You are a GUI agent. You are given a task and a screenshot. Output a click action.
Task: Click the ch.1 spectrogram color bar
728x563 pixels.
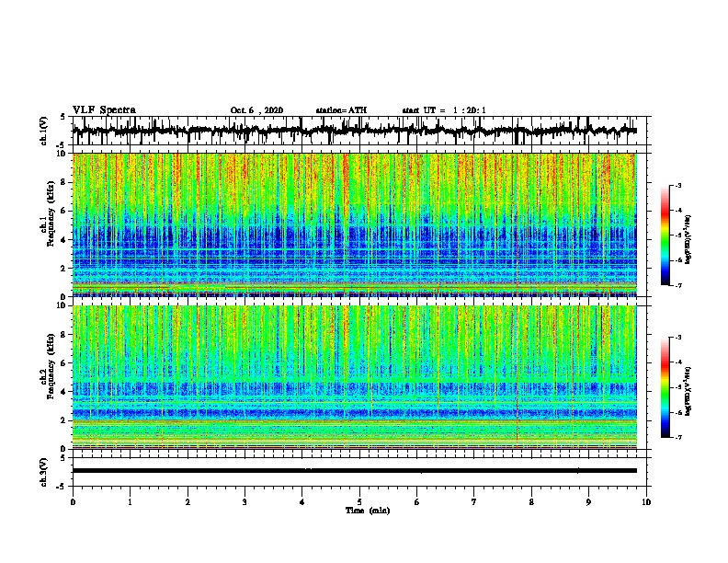665,236
